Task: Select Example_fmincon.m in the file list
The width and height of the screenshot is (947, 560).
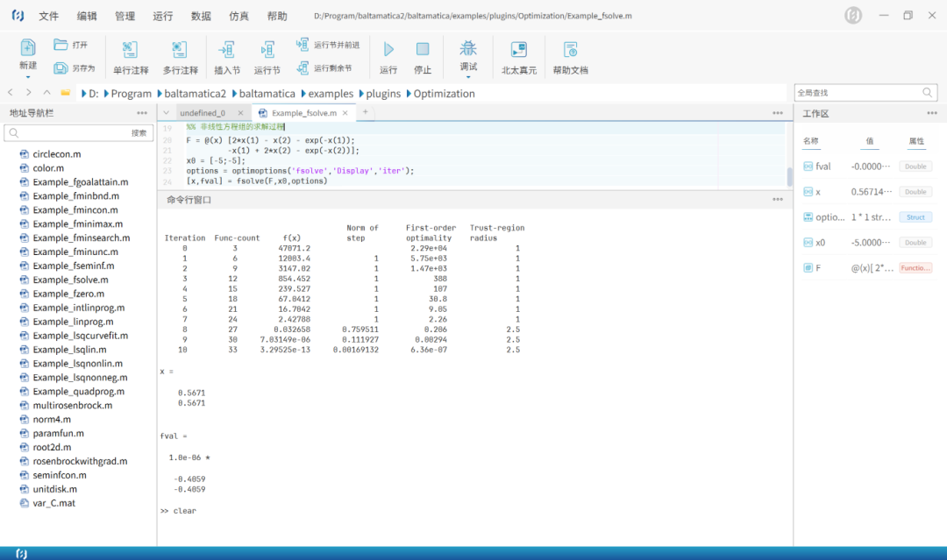Action: point(75,209)
